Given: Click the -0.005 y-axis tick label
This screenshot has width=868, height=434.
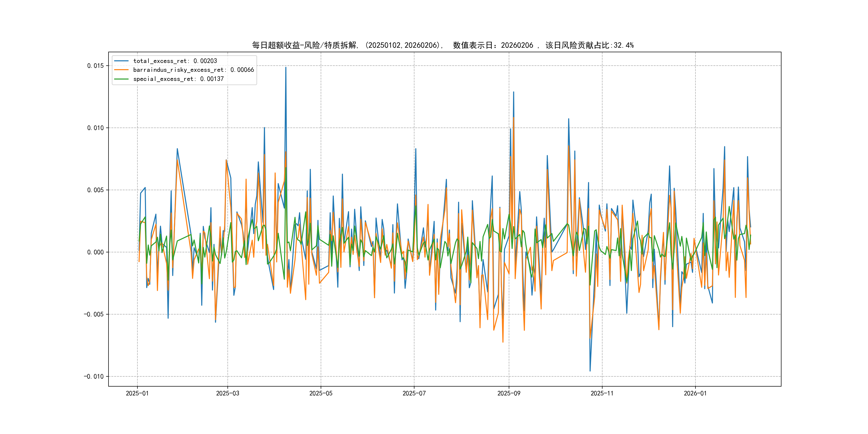Looking at the screenshot, I should coord(94,314).
